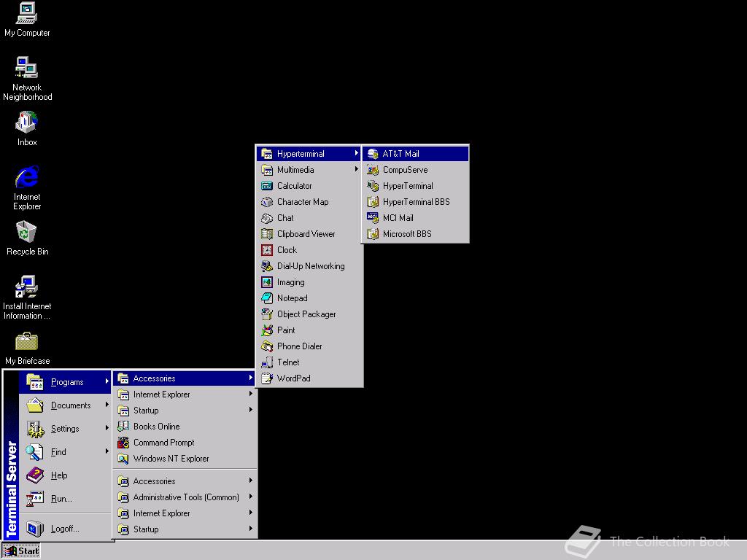Select Install Internet Information desktop shortcut
This screenshot has width=747, height=560.
click(x=27, y=297)
